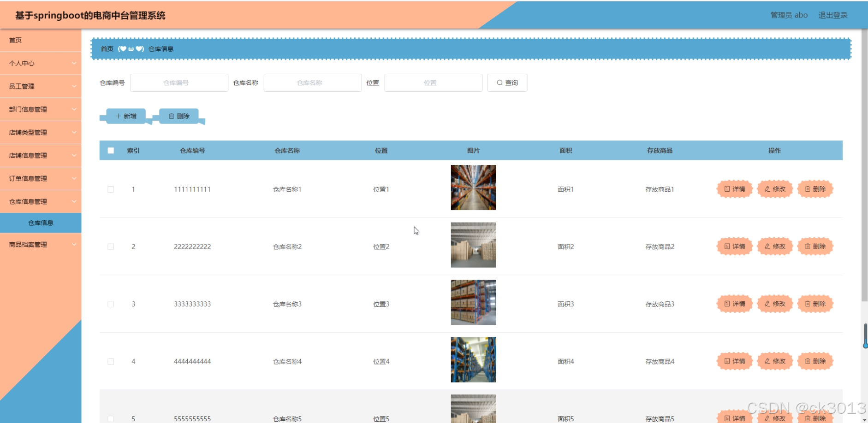Focus the 仓库编号 search input

(x=179, y=83)
